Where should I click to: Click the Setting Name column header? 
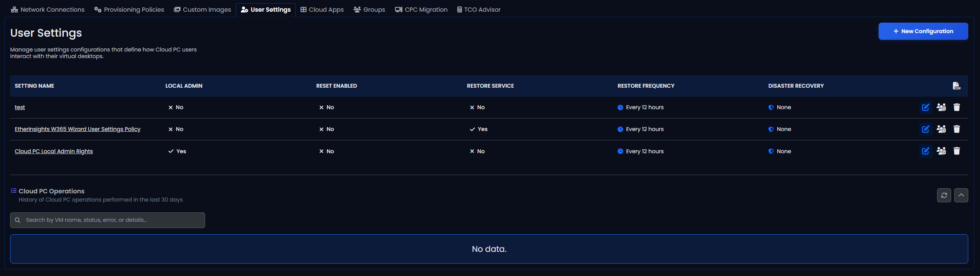[x=34, y=86]
